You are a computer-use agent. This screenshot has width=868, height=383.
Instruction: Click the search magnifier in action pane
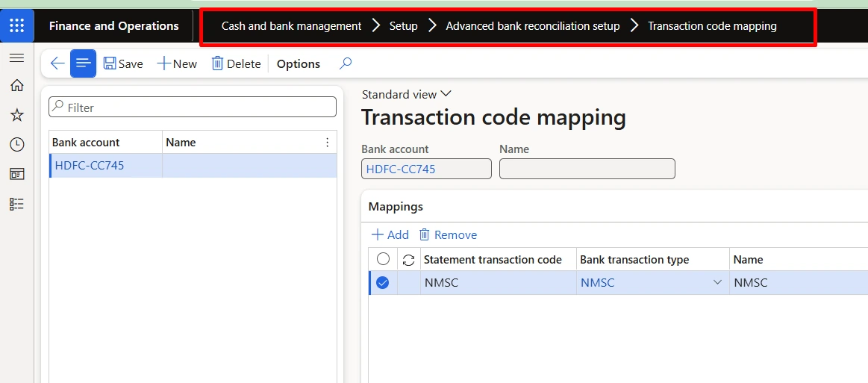point(346,63)
